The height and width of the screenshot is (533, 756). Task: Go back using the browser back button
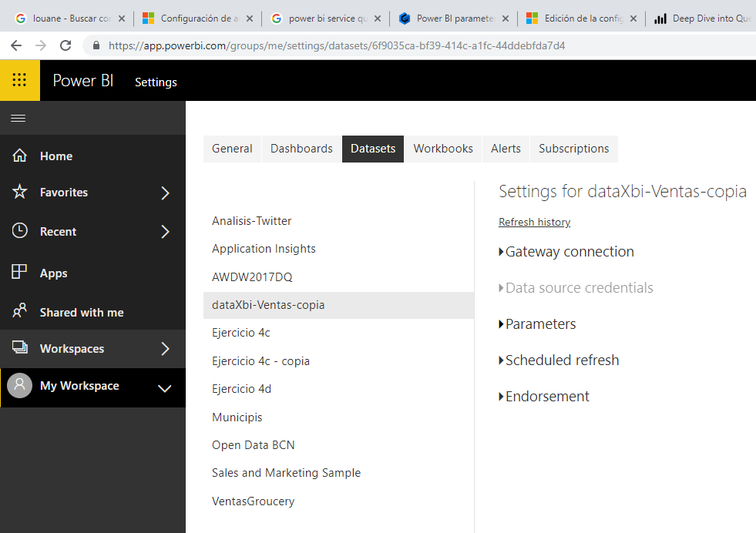coord(17,46)
